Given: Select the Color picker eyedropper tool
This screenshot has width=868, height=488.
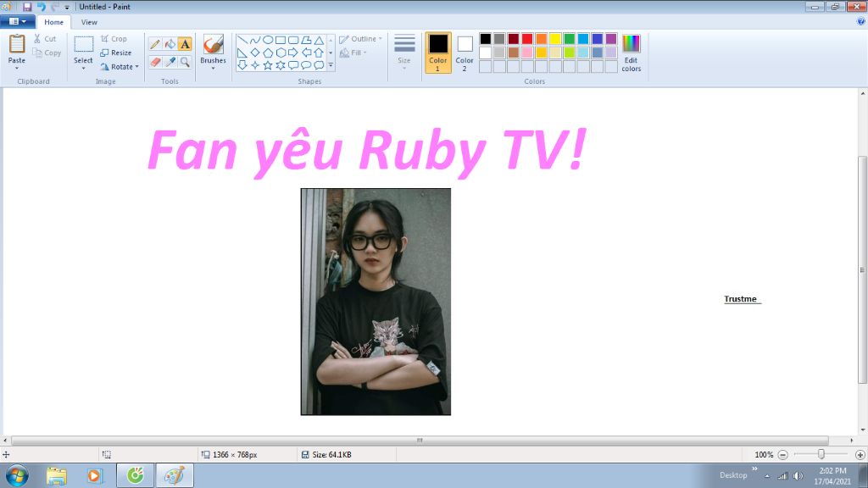Looking at the screenshot, I should pos(170,62).
